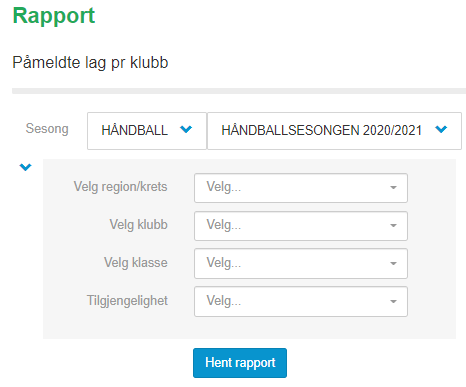Click the green Rapport heading

tap(54, 16)
